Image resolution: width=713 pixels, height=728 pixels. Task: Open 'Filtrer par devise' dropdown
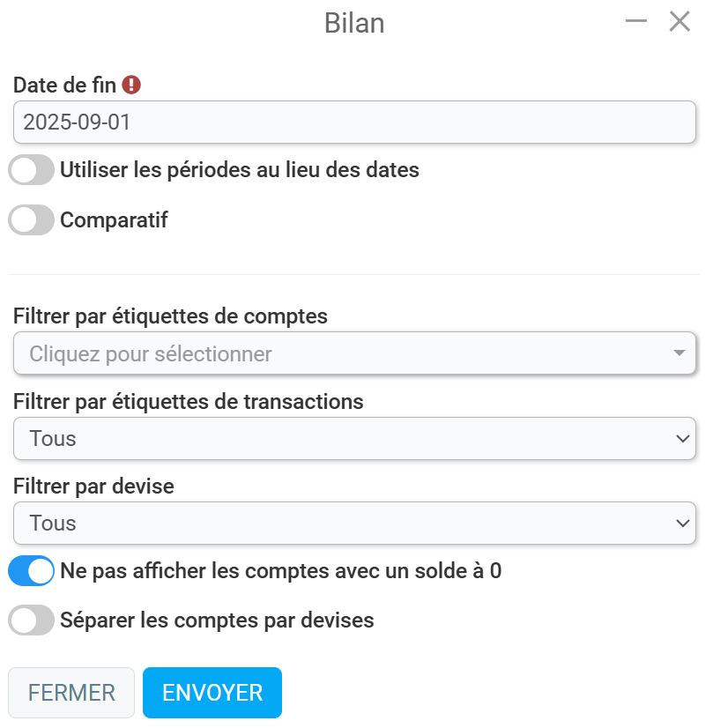354,523
